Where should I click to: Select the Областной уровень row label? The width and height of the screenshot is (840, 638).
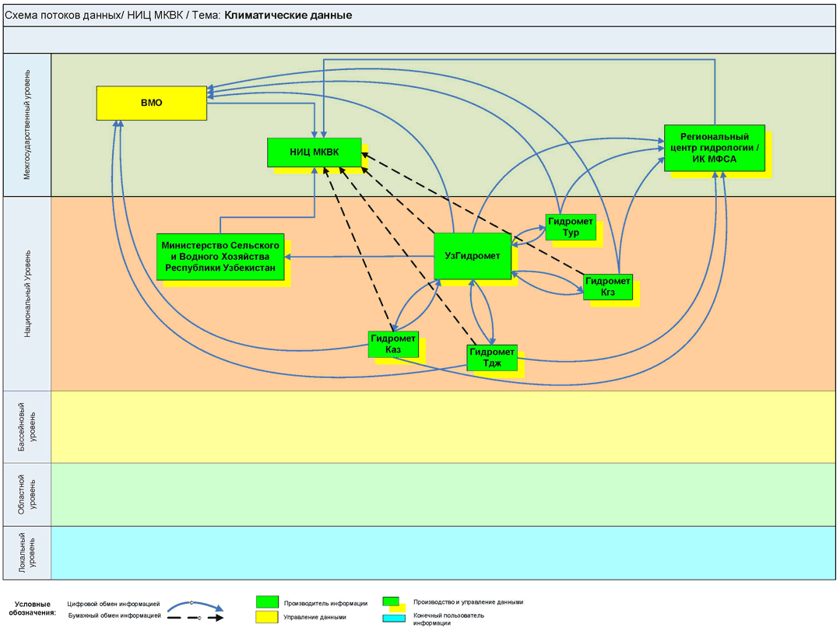coord(27,495)
